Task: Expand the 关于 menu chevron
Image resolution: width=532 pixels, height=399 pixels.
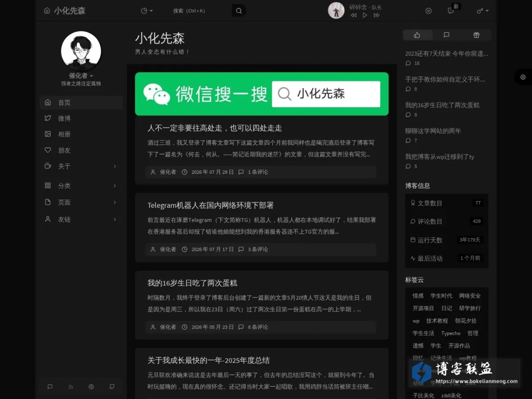Action: [115, 166]
